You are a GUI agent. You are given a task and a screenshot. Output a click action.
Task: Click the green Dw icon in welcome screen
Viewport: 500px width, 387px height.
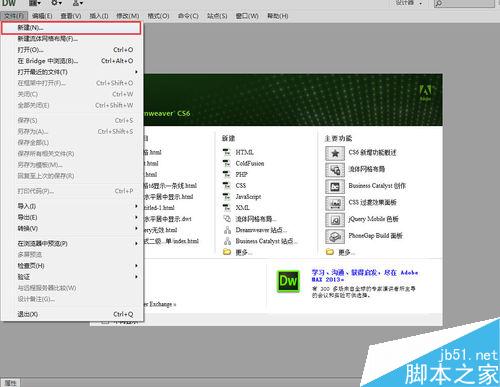tap(288, 281)
